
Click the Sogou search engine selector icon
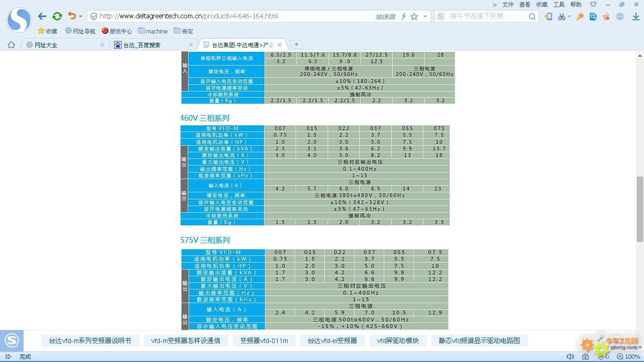point(441,16)
